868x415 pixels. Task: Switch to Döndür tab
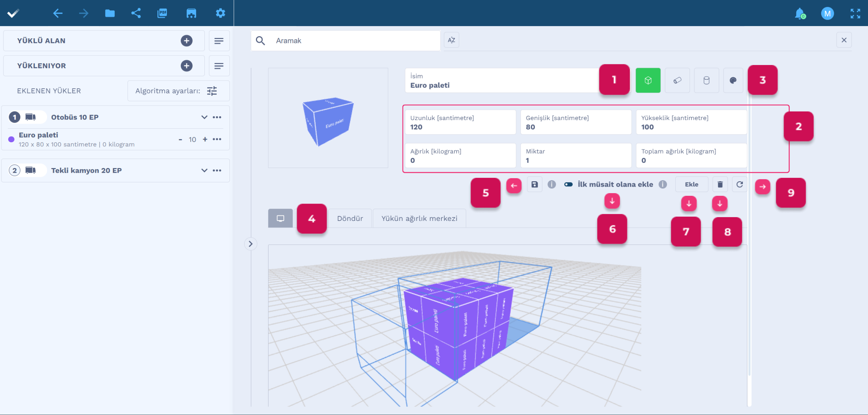coord(350,219)
